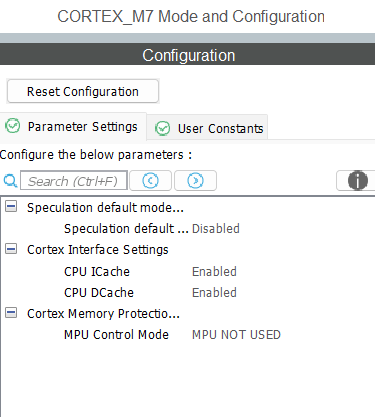The width and height of the screenshot is (375, 417).
Task: Collapse Speculation default mode group
Action: click(11, 207)
